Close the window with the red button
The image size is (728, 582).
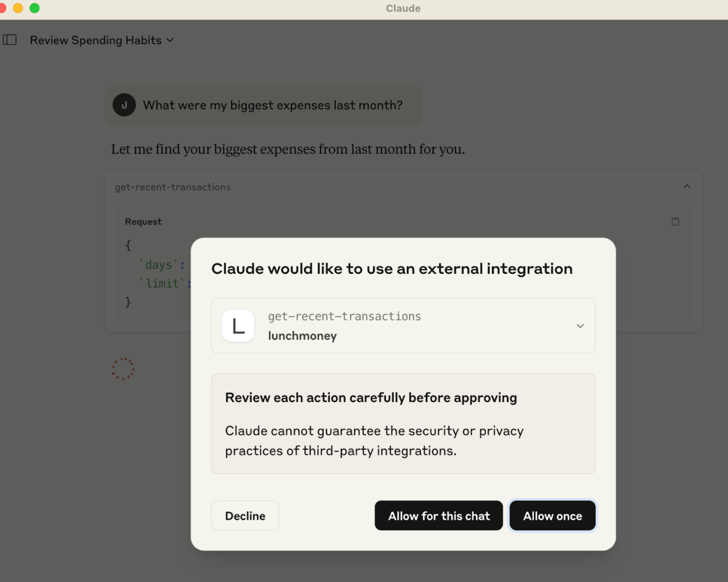coord(2,8)
